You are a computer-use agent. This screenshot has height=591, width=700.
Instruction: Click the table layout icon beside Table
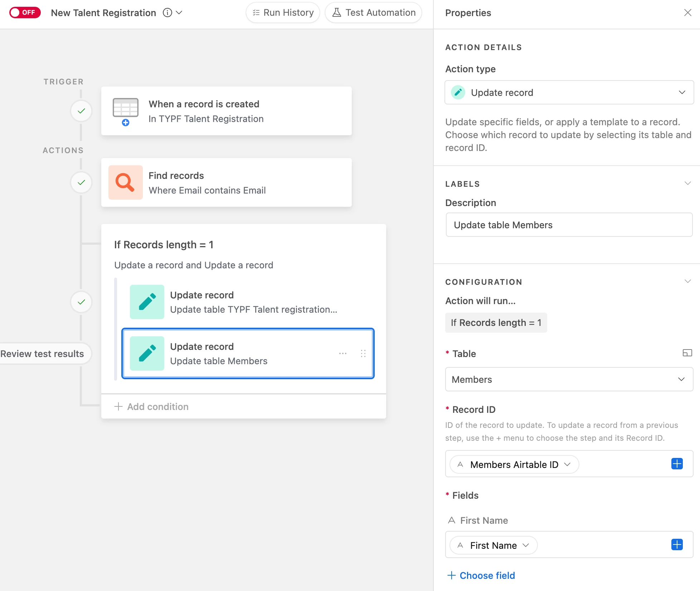[x=687, y=353]
